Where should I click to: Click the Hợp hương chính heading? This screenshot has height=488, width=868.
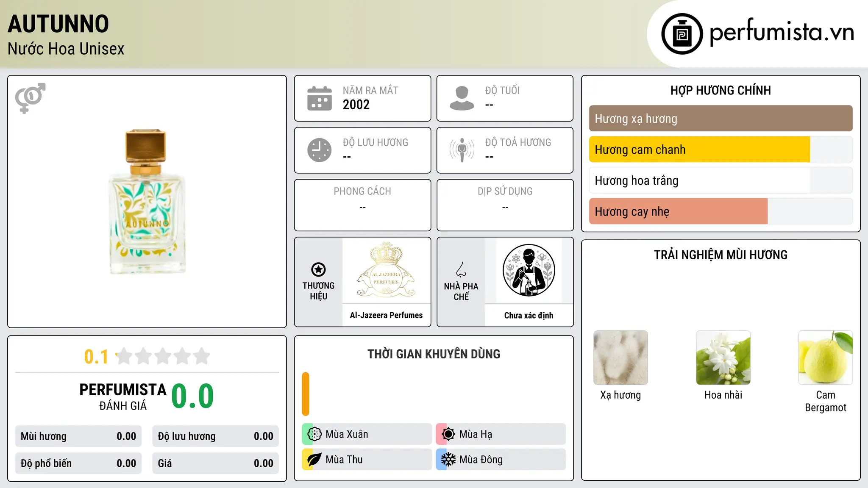coord(721,90)
